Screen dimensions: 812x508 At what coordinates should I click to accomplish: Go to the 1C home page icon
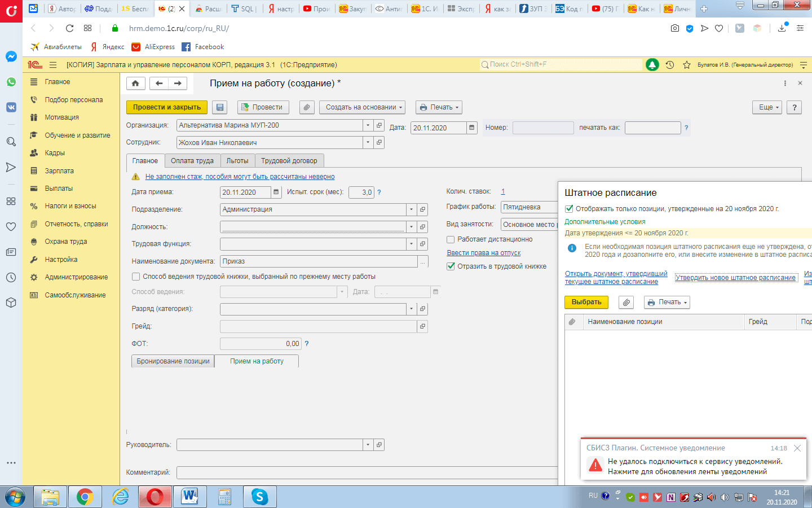coord(135,84)
